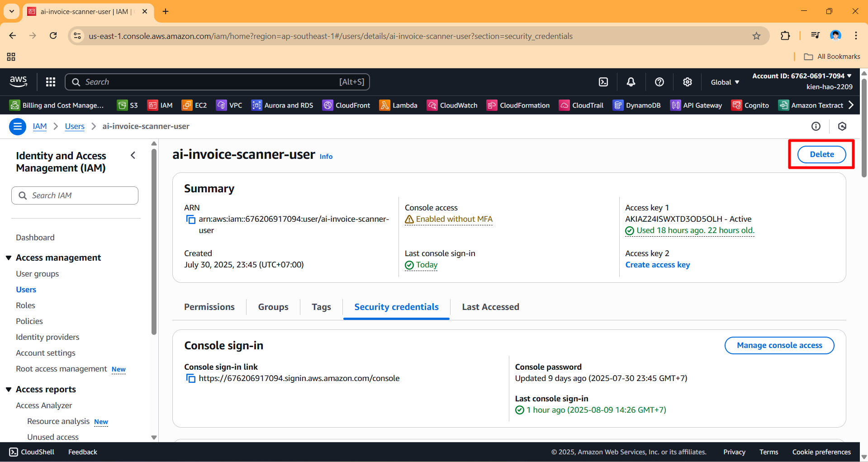Open the Lambda service bookmark
The image size is (868, 462).
click(398, 105)
